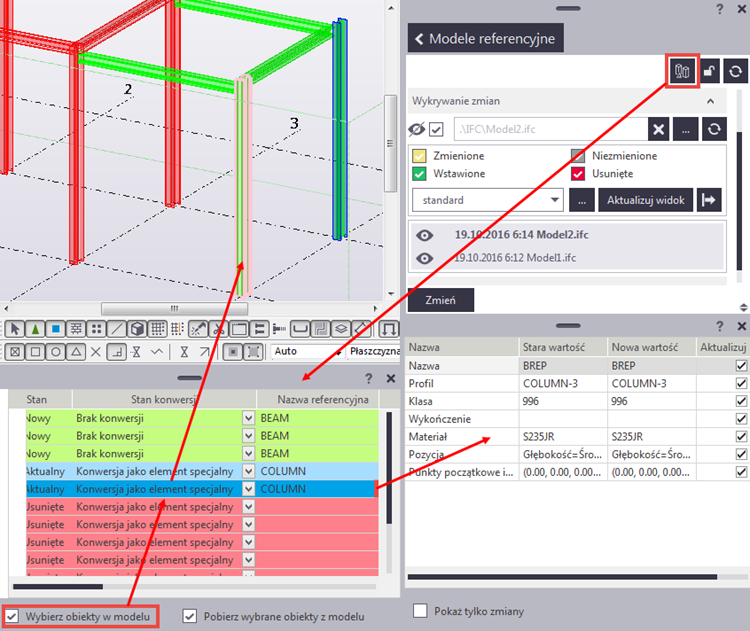Screen dimensions: 750x631
Task: Check the 'Pokaż tylko zmiany' checkbox
Action: click(420, 611)
